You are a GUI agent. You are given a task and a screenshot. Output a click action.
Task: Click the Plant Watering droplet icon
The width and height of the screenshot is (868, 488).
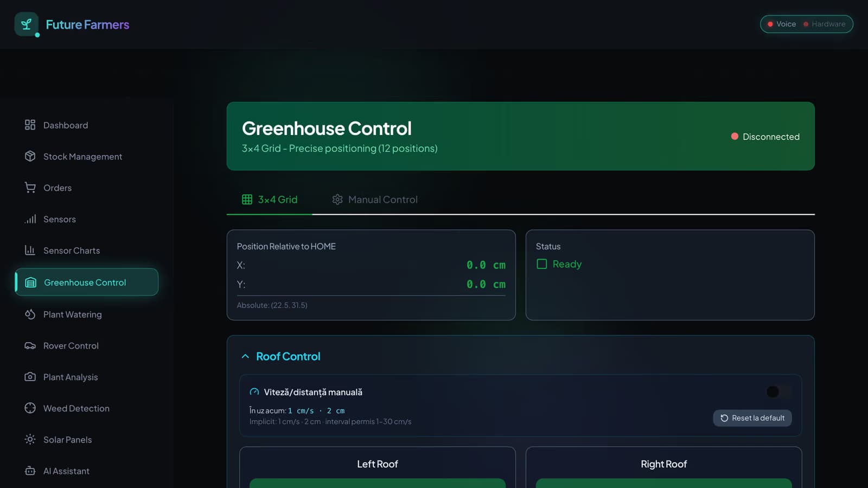[x=30, y=314]
